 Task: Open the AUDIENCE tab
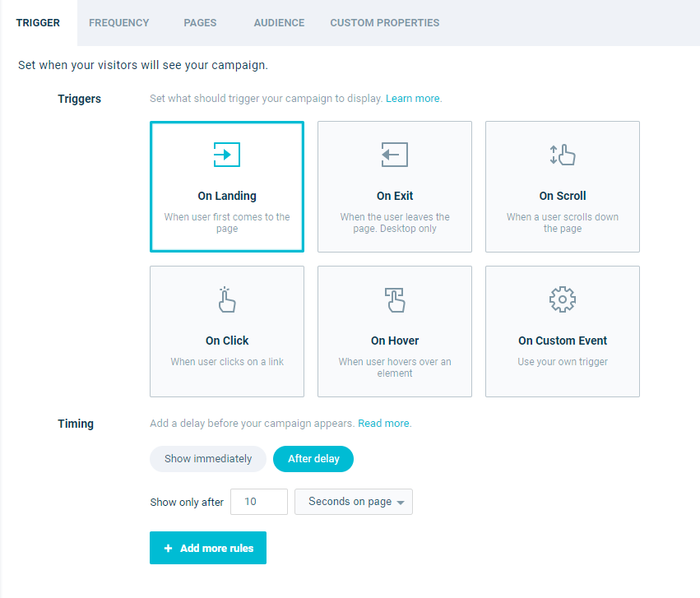click(x=279, y=23)
